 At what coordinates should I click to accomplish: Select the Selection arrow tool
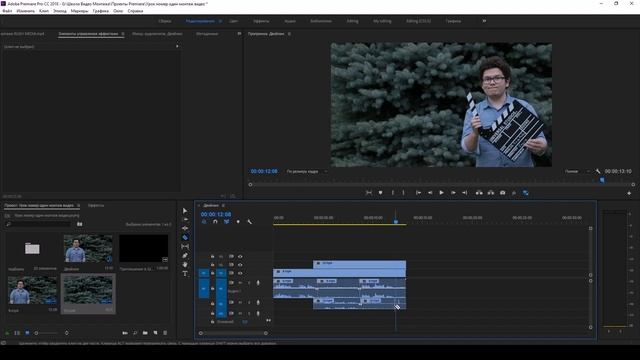(185, 211)
